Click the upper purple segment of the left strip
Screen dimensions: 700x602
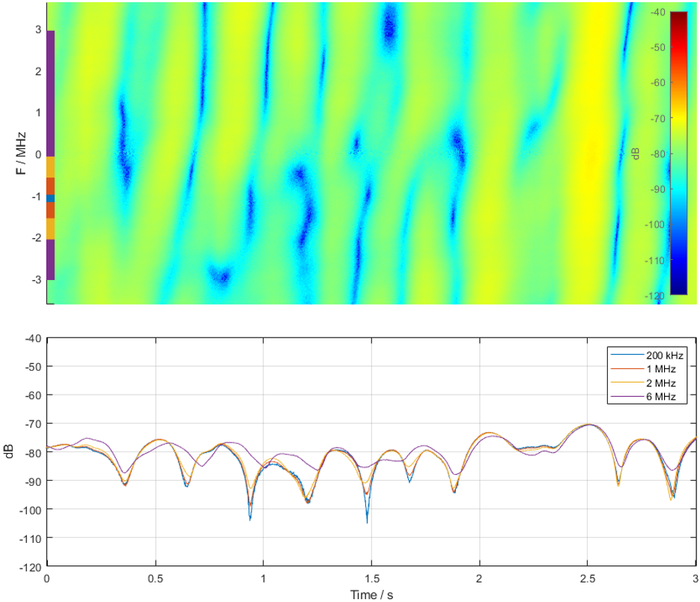click(x=50, y=94)
